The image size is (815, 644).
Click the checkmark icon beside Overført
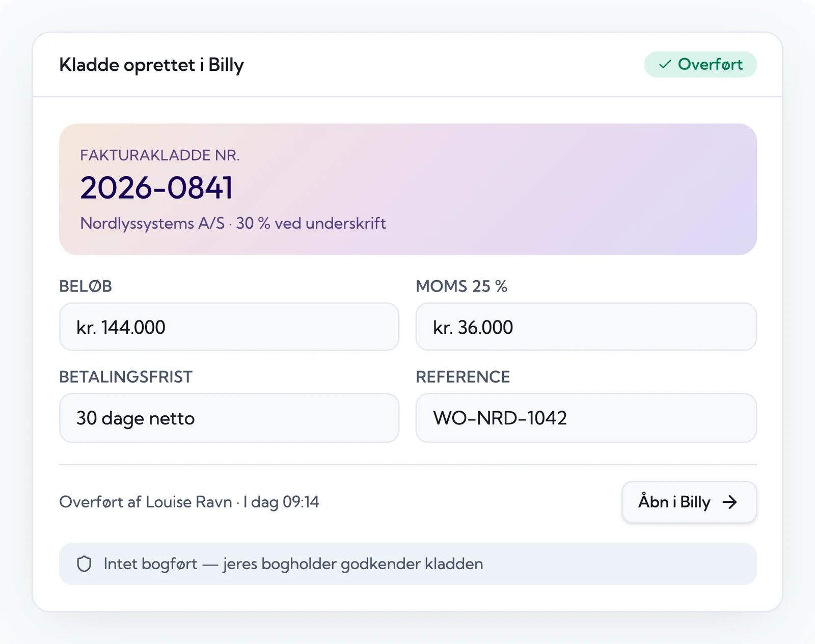(x=665, y=65)
